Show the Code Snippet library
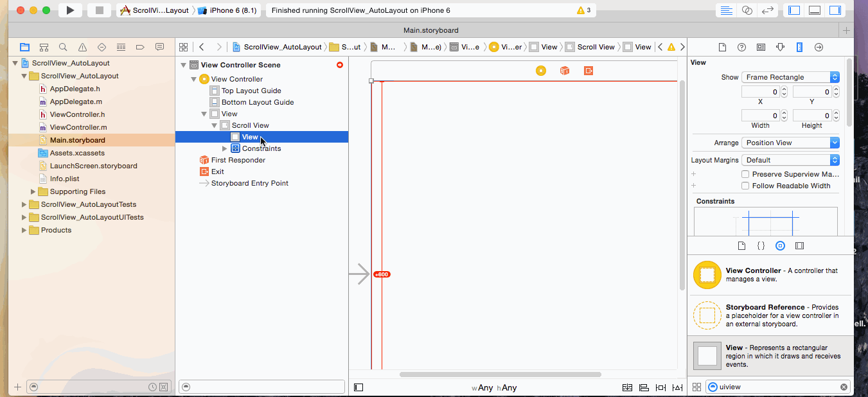868x397 pixels. 761,246
